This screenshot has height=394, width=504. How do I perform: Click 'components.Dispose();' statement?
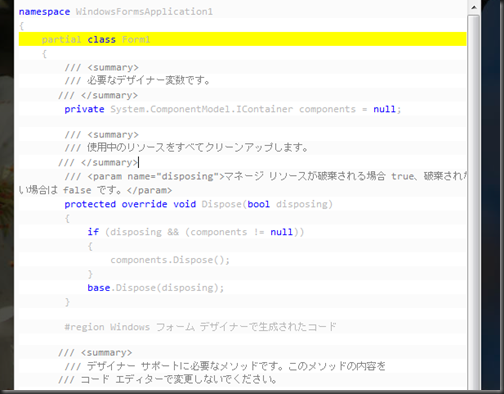[x=170, y=260]
